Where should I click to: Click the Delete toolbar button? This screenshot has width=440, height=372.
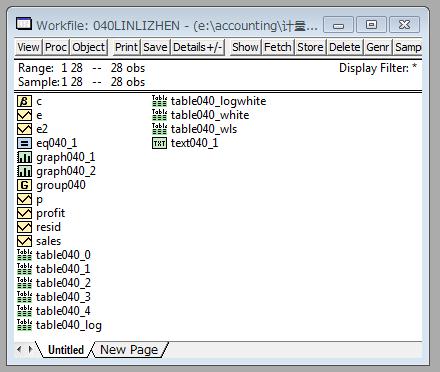coord(345,47)
